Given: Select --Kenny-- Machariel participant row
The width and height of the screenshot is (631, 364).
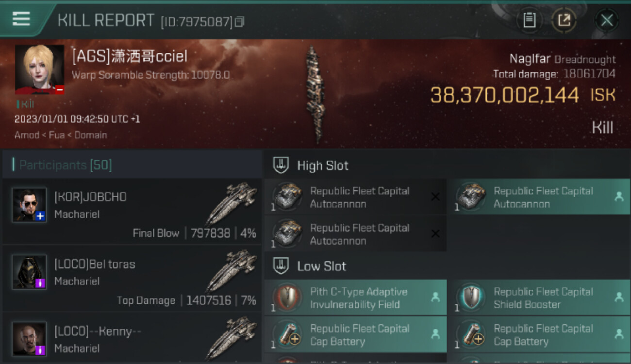Looking at the screenshot, I should [132, 338].
